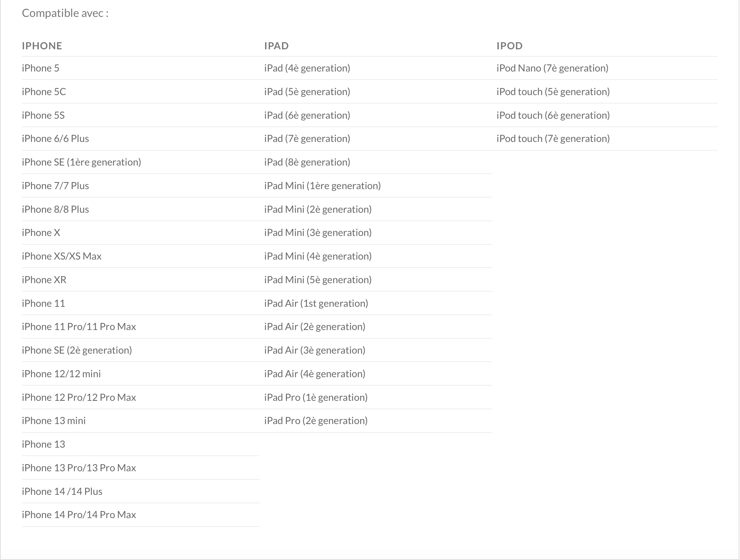
Task: Select the iPad Mini (5è generation) row
Action: 318,280
